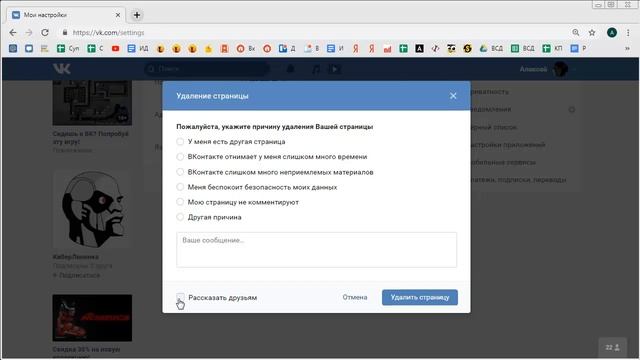Open the "И" docs bookmark
The width and height of the screenshot is (640, 360).
[x=335, y=49]
